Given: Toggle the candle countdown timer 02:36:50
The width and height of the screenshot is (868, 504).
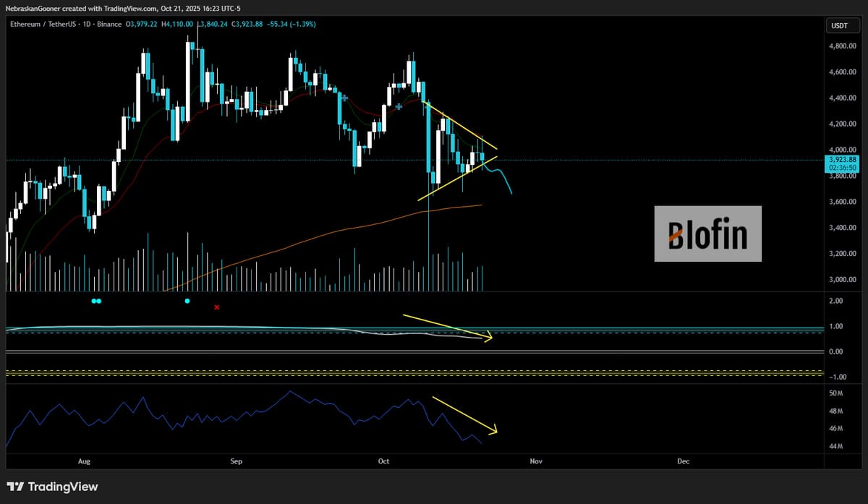Looking at the screenshot, I should [841, 167].
